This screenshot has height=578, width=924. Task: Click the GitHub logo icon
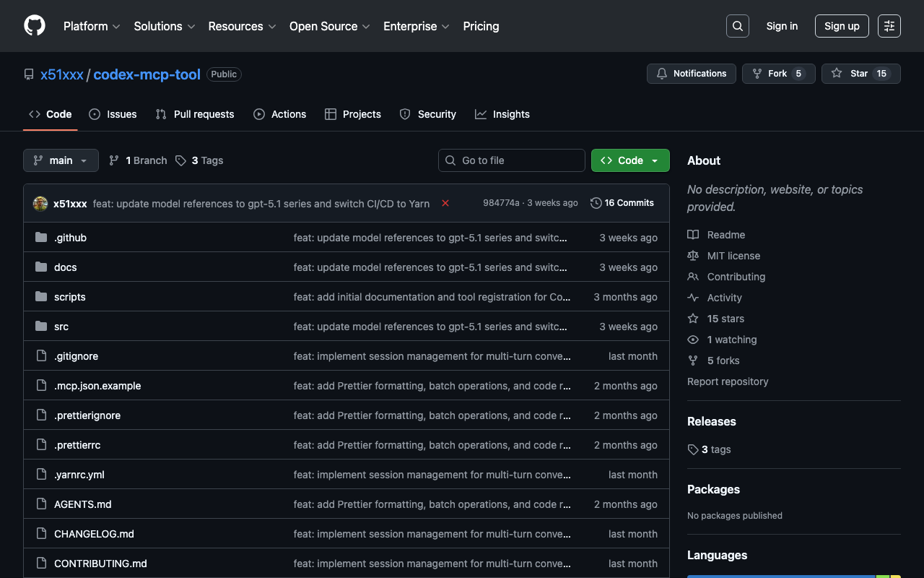point(35,26)
